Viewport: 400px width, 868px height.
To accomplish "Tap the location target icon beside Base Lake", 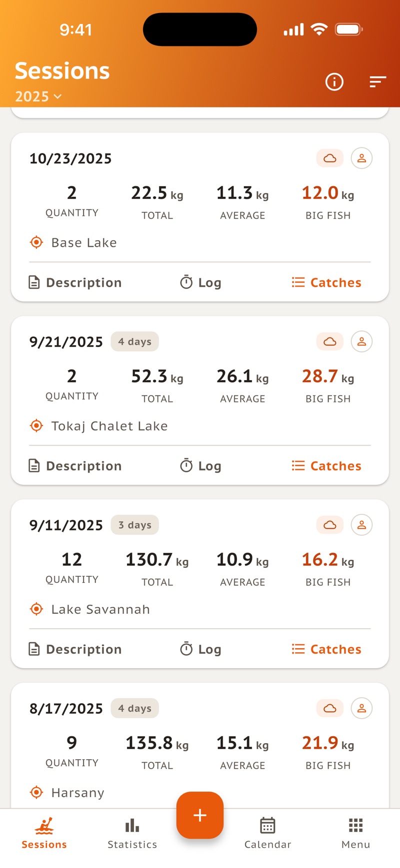I will [36, 242].
